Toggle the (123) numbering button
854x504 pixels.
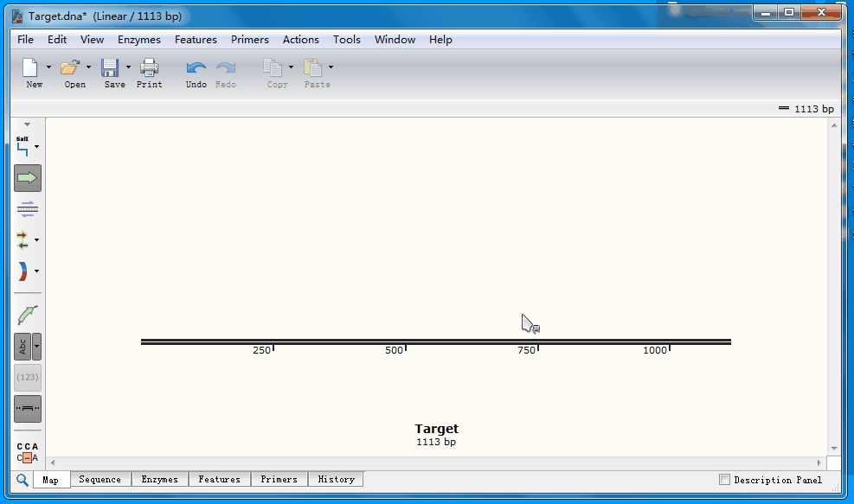pyautogui.click(x=28, y=378)
